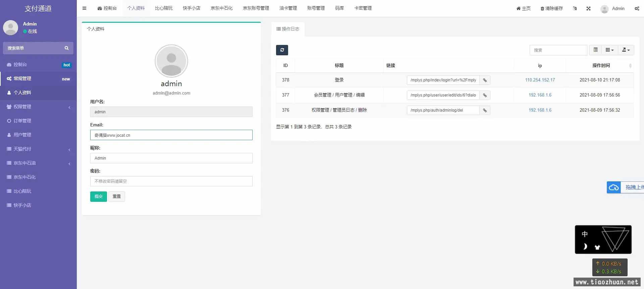
Task: Open 用户管理 sidebar item
Action: [x=38, y=135]
